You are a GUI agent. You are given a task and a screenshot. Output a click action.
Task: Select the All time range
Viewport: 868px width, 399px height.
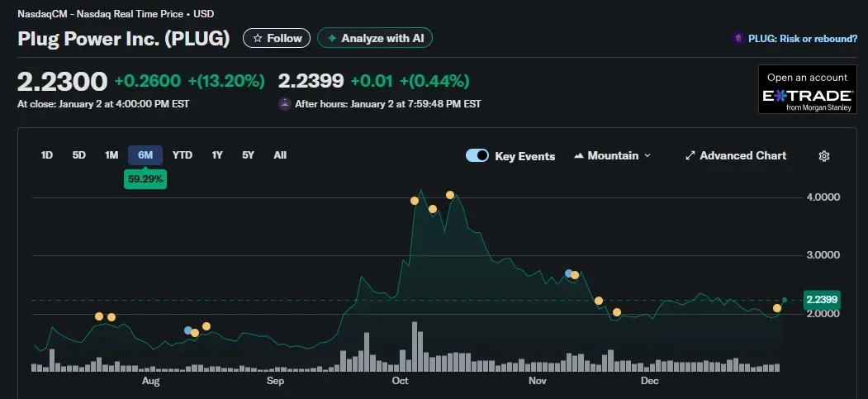(x=280, y=155)
